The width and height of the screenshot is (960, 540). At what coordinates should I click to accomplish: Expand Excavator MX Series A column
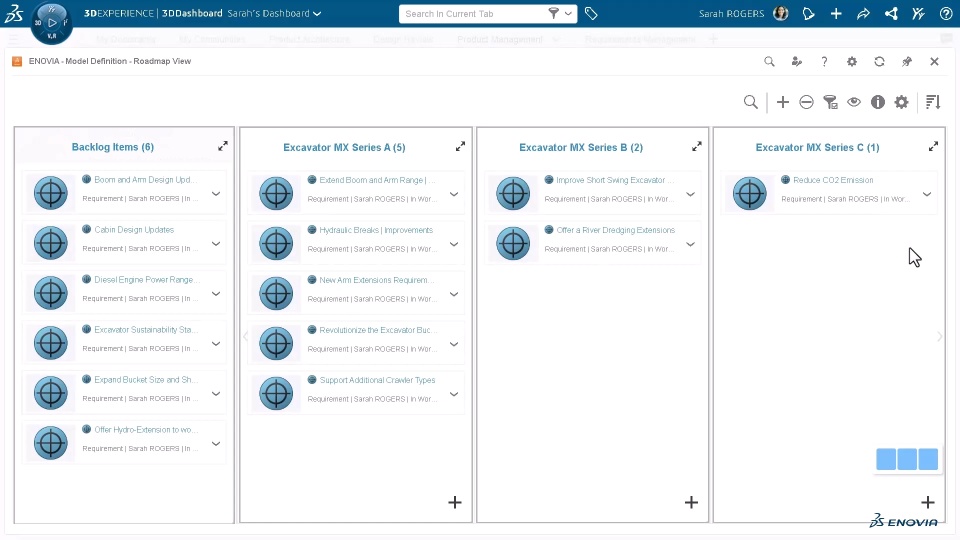point(460,146)
